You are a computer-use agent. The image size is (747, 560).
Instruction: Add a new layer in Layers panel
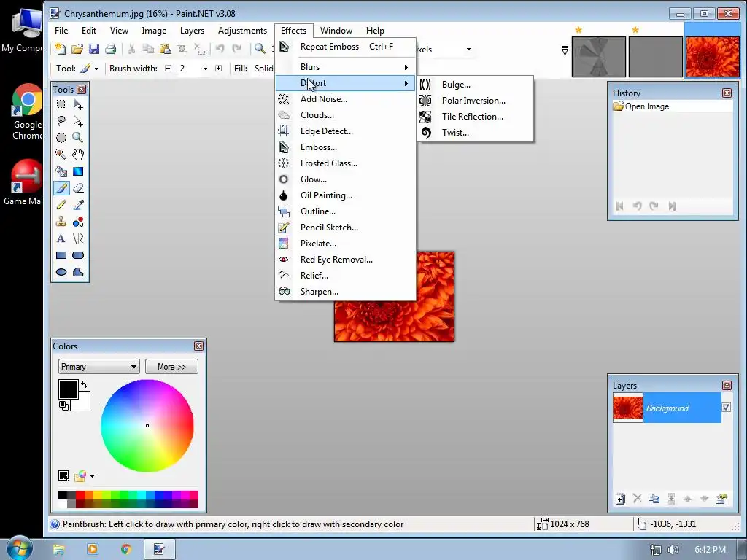[x=620, y=499]
